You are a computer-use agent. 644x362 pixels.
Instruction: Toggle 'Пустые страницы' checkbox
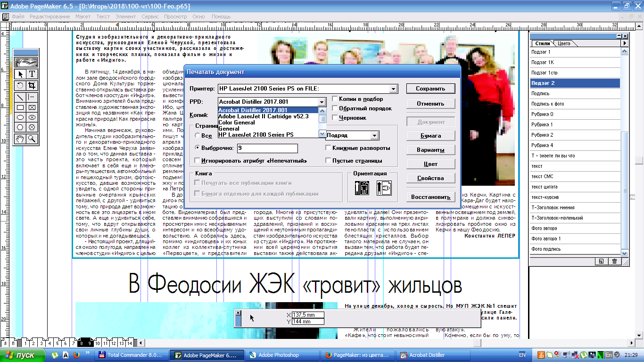(x=328, y=161)
